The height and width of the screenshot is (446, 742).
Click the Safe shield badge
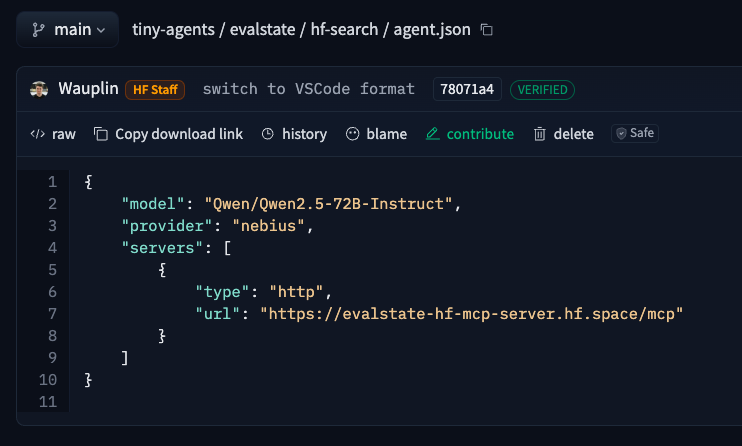[635, 134]
